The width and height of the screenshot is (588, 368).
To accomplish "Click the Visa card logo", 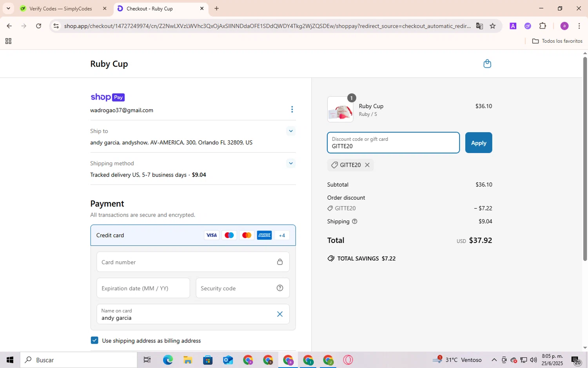I will tap(212, 235).
